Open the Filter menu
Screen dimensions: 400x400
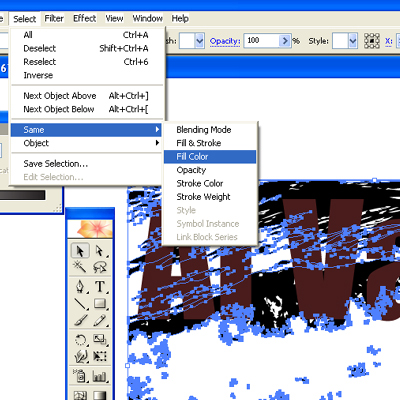point(54,18)
